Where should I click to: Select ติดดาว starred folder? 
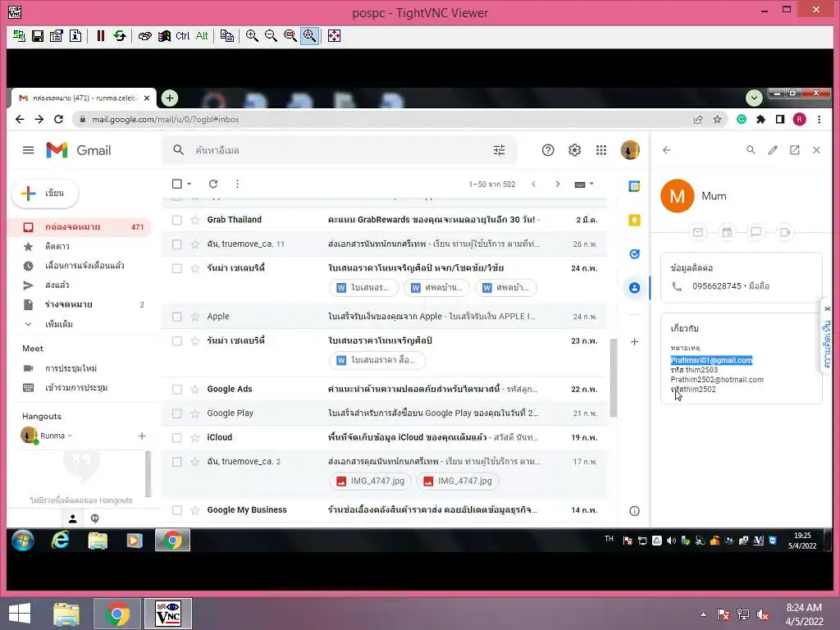point(80,246)
